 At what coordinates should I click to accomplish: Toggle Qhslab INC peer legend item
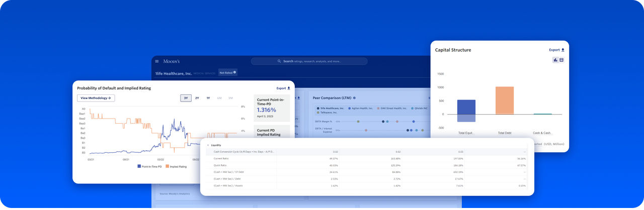click(419, 108)
